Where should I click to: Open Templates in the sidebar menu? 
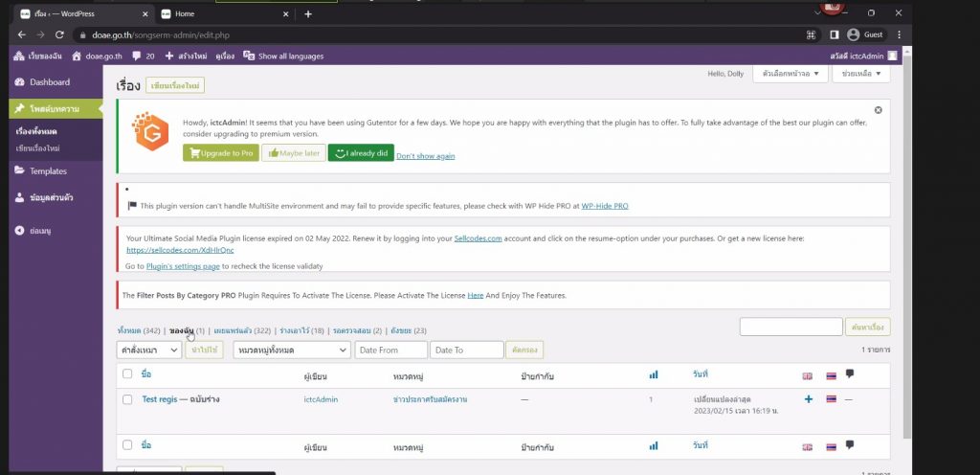pos(48,171)
